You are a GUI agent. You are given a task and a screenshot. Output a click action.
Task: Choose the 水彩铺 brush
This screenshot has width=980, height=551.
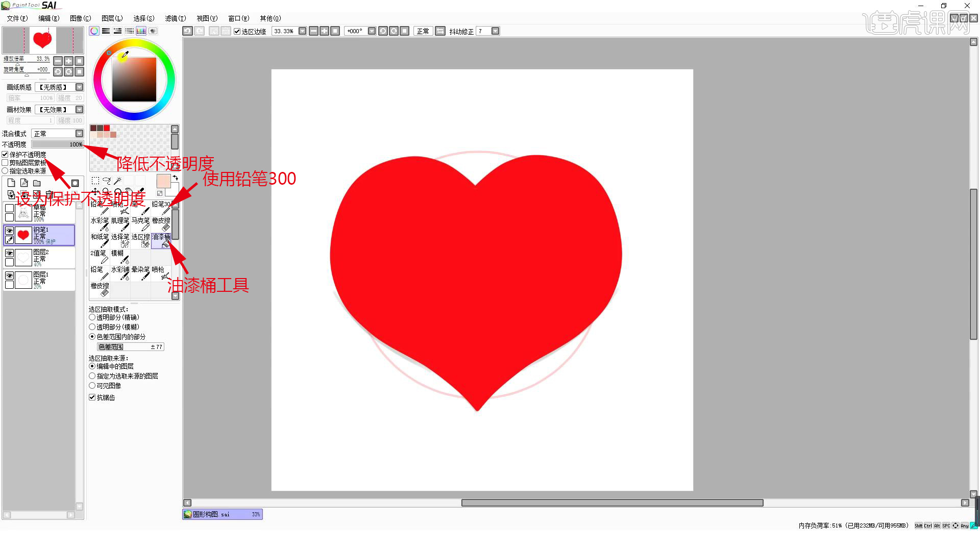pos(120,273)
